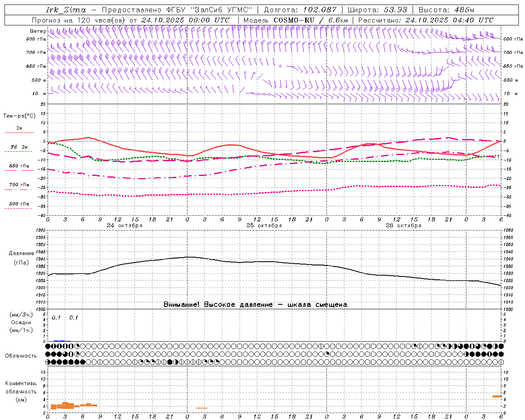Click the "700 гПа" temperature legend entry
This screenshot has width=525, height=420.
tap(19, 185)
